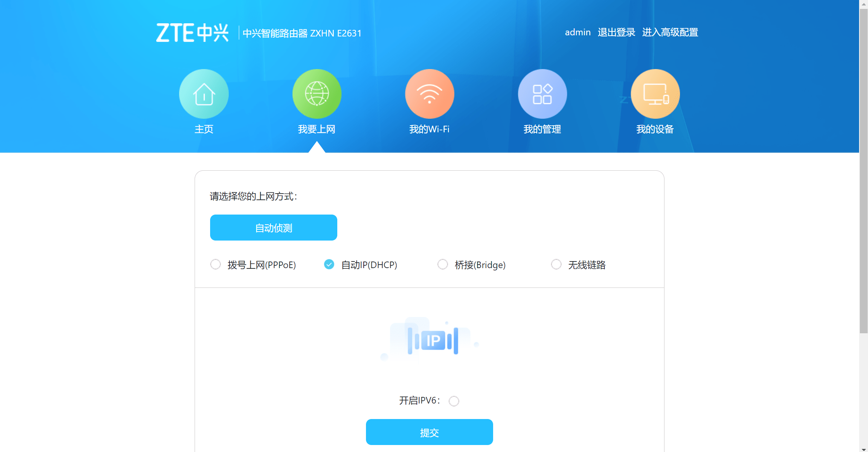Click the admin username text
The width and height of the screenshot is (868, 452).
[578, 33]
